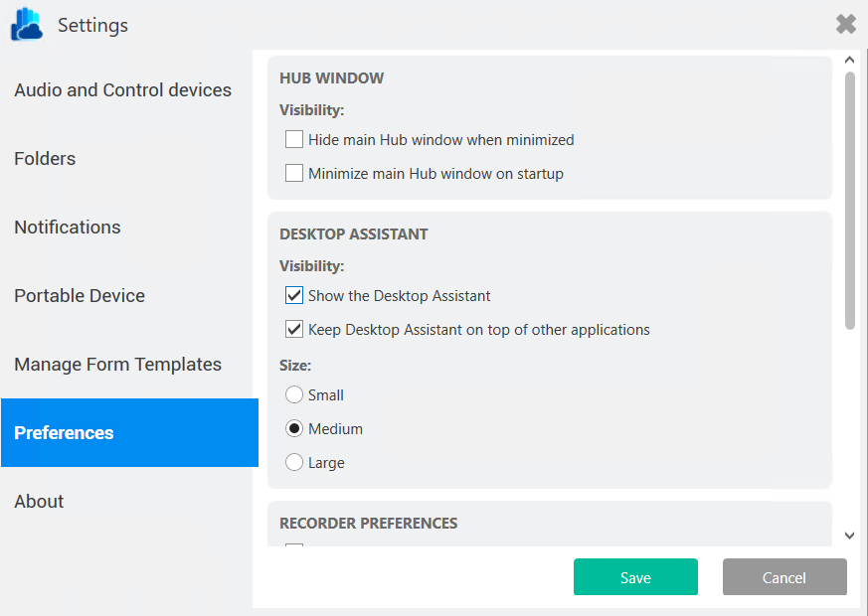Image resolution: width=868 pixels, height=616 pixels.
Task: Cancel the preference changes
Action: click(x=784, y=577)
